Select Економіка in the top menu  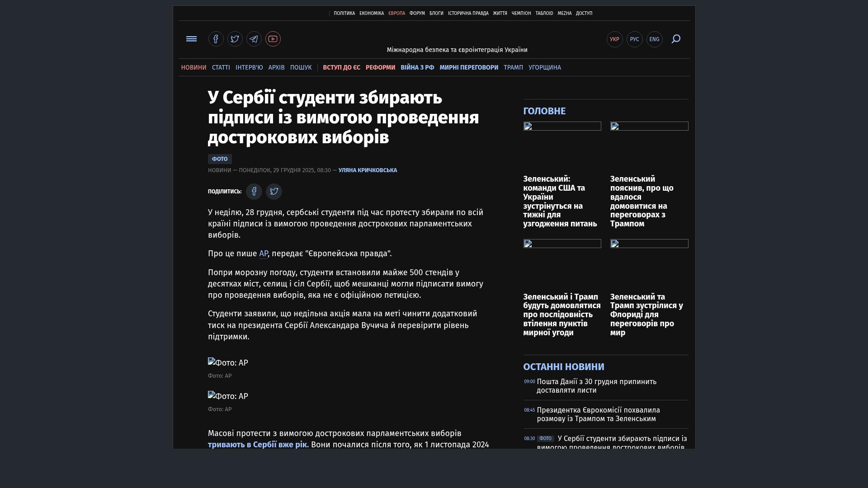pos(372,14)
